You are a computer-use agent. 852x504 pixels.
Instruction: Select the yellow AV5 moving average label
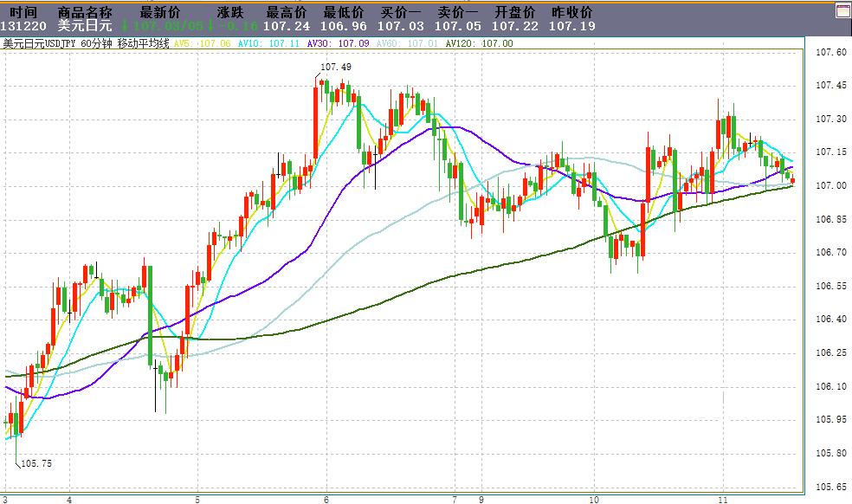pyautogui.click(x=202, y=43)
